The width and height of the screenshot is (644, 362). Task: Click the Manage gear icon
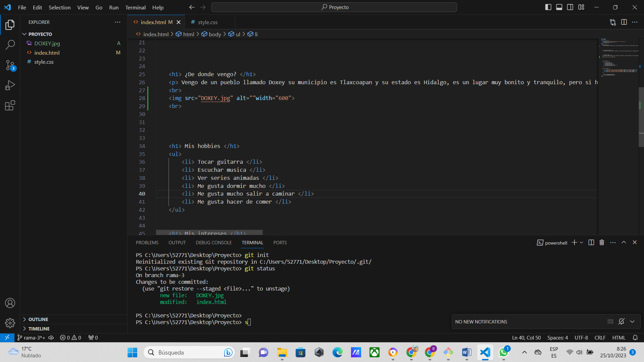tap(10, 323)
